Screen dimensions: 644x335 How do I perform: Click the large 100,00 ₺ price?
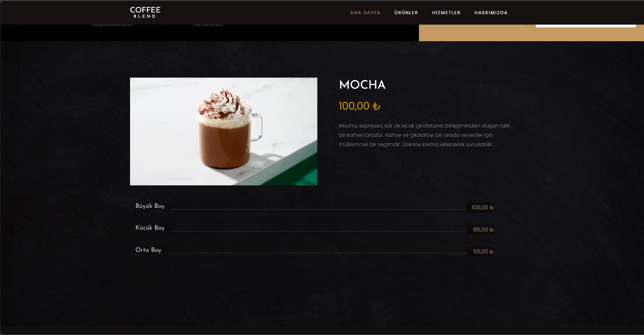tap(359, 106)
